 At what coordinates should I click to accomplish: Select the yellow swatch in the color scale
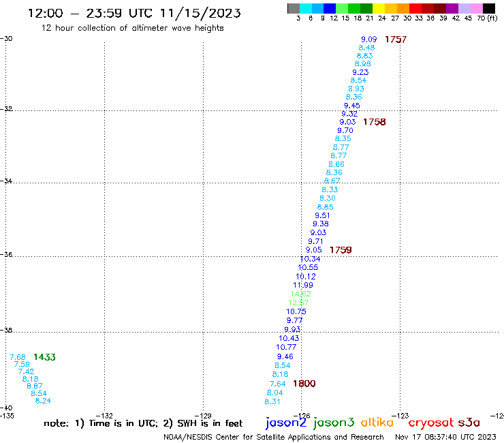click(x=379, y=8)
